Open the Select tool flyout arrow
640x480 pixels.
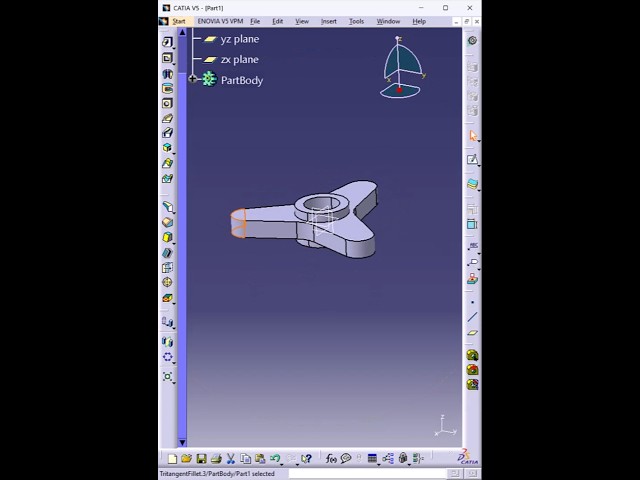(x=479, y=141)
